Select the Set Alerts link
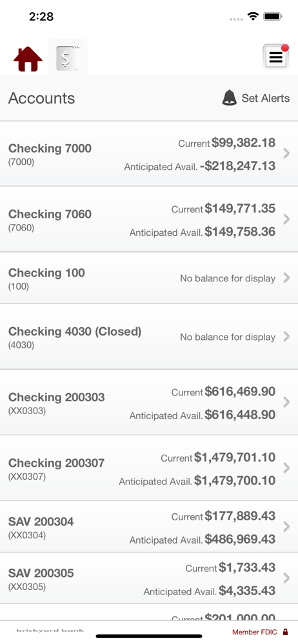Screen dimensions: 298x644 point(266,98)
